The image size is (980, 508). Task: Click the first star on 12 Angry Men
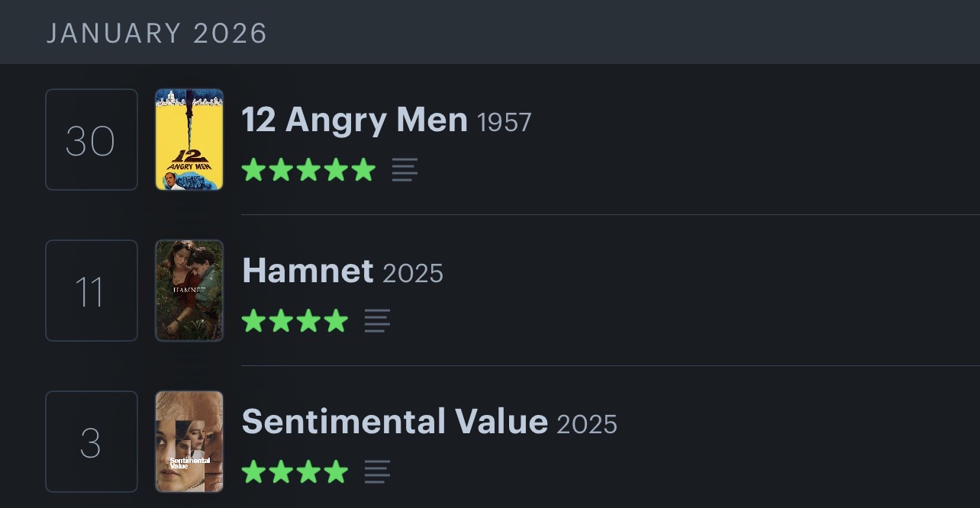pos(253,169)
